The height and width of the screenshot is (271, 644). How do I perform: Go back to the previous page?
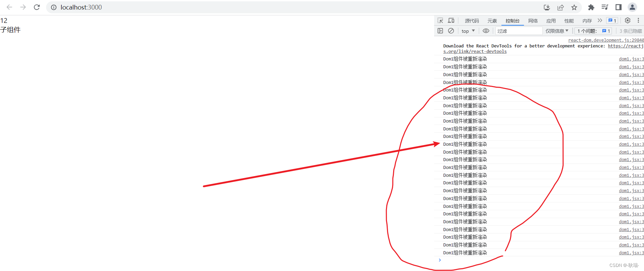9,7
